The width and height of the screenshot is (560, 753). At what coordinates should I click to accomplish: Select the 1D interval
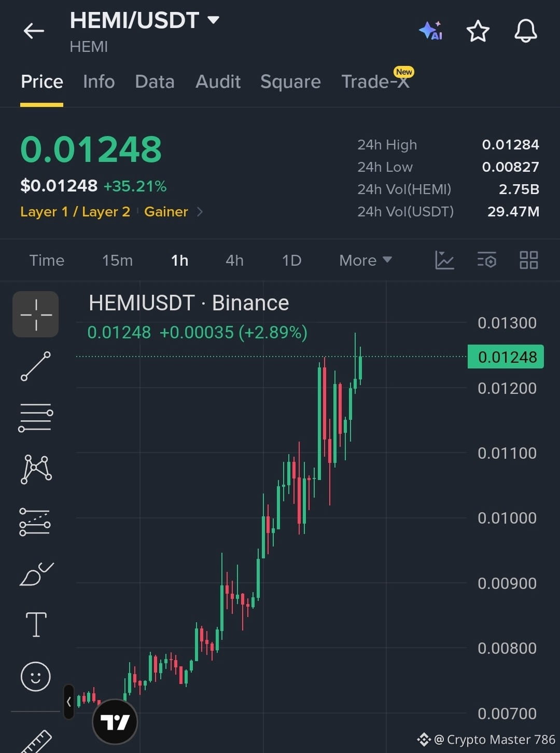[x=291, y=260]
